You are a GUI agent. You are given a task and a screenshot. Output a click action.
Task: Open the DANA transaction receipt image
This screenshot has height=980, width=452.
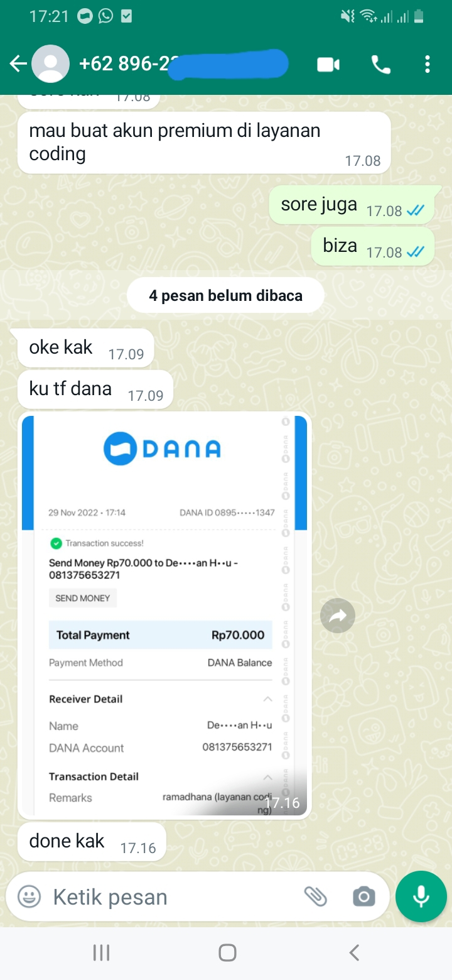pyautogui.click(x=164, y=615)
